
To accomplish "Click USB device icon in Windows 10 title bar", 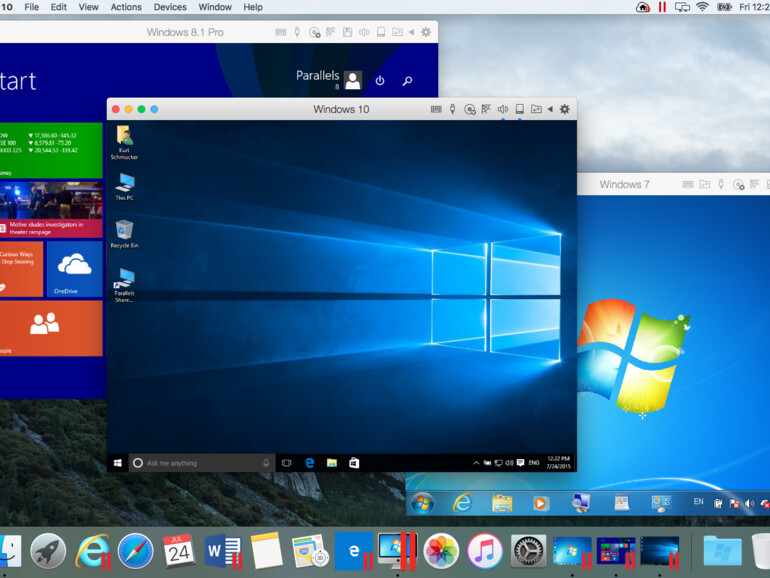I will tap(453, 109).
